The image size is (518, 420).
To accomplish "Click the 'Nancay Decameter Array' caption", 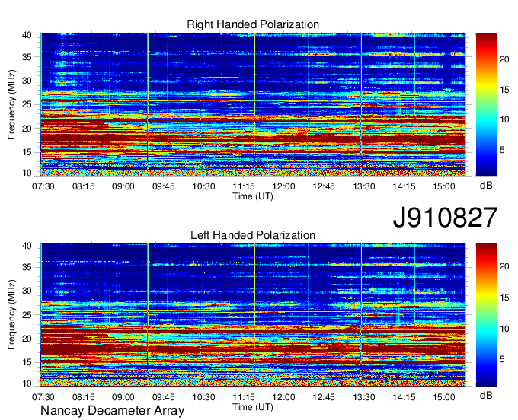I will (112, 411).
